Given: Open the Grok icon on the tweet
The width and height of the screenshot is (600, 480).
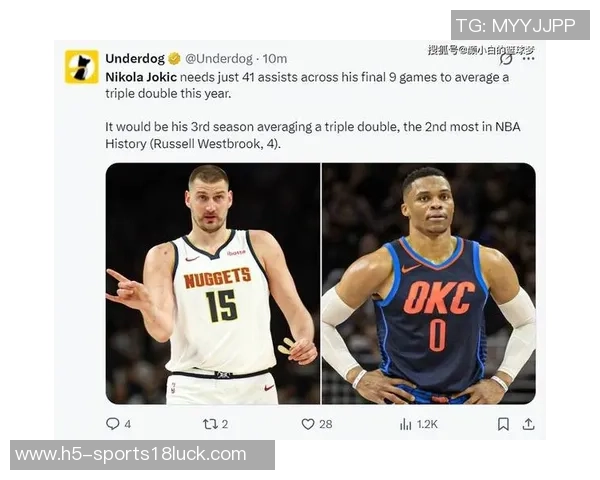Looking at the screenshot, I should pos(506,59).
